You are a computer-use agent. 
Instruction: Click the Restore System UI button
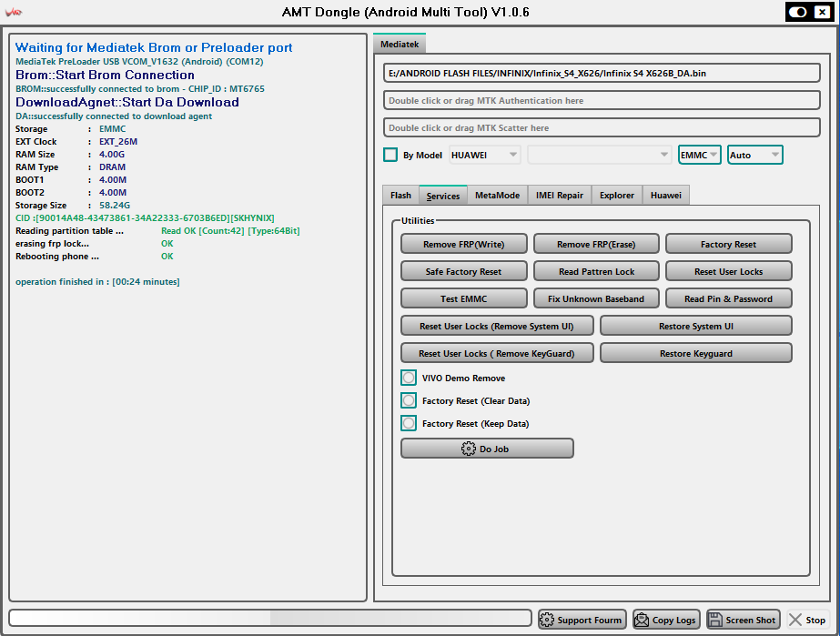pyautogui.click(x=696, y=326)
